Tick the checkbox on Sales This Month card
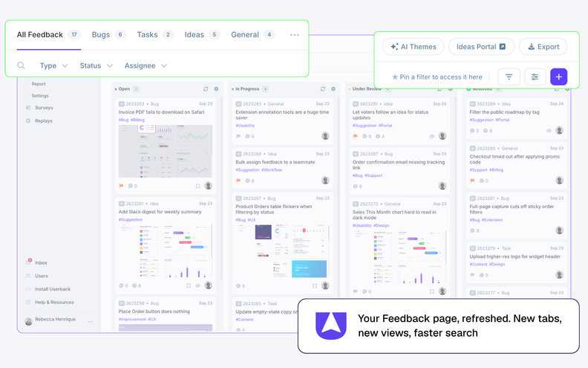The image size is (588, 368). (431, 291)
